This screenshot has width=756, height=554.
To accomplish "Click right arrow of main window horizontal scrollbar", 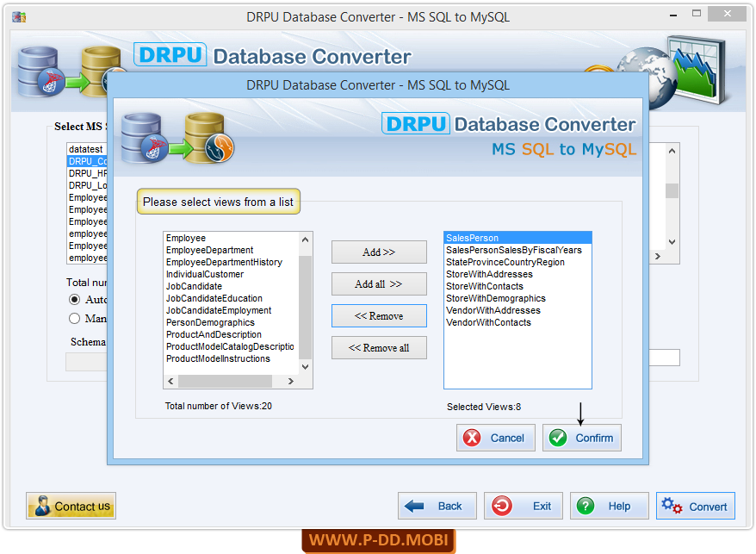I will (658, 256).
